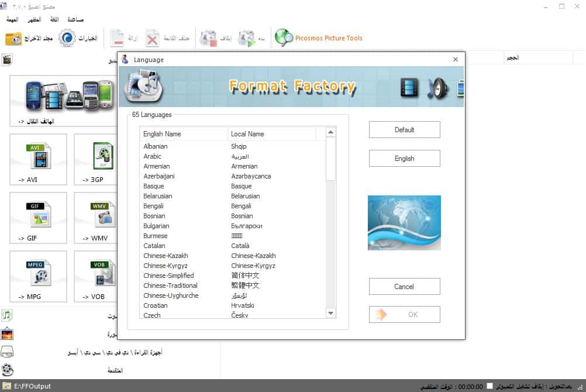The height and width of the screenshot is (392, 586).
Task: Click the language list scrollbar thumb
Action: tap(330, 159)
